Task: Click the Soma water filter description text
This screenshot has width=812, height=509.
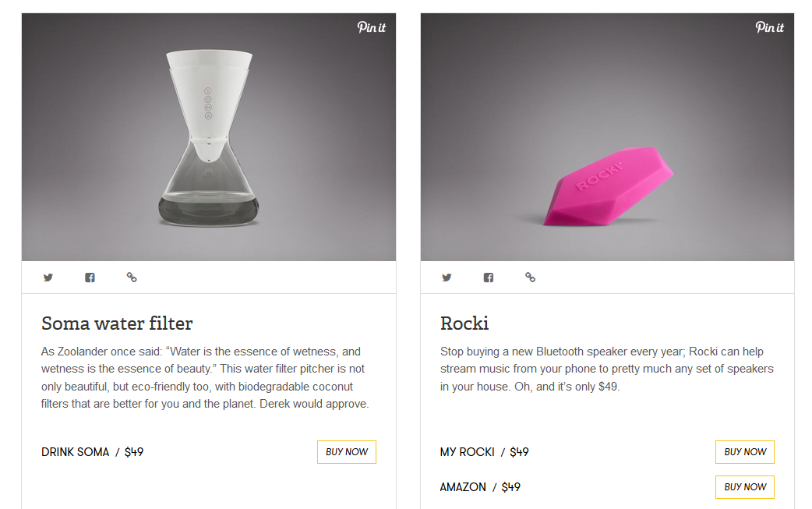Action: point(205,377)
